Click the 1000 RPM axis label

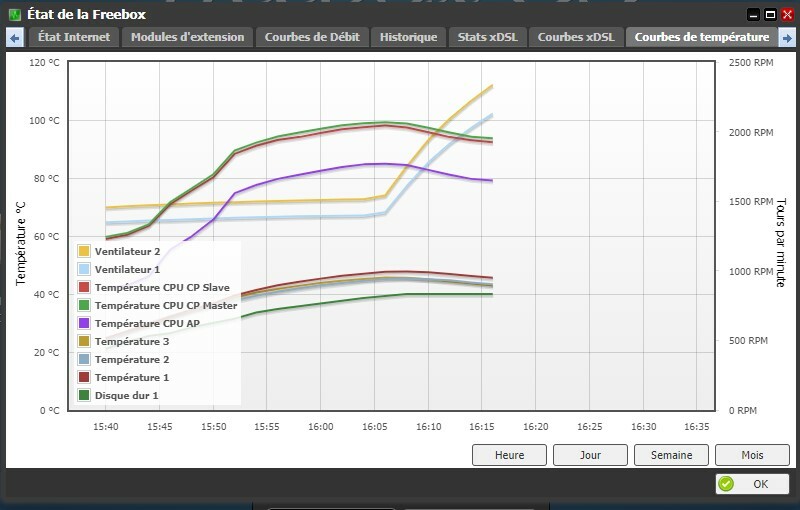(x=751, y=271)
